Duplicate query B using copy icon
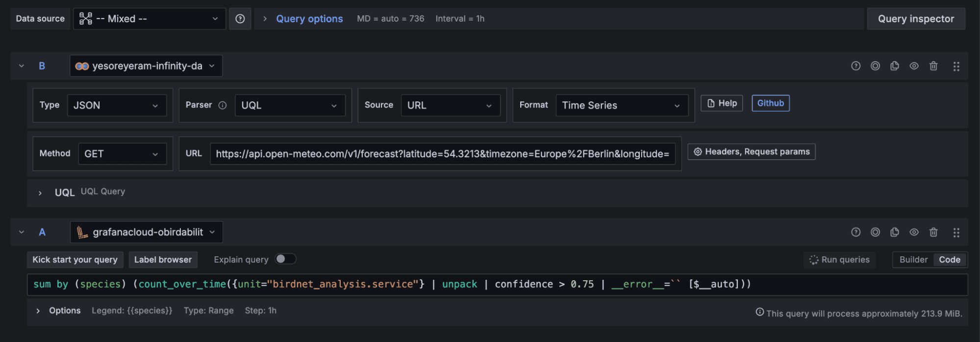The height and width of the screenshot is (342, 980). pos(895,66)
